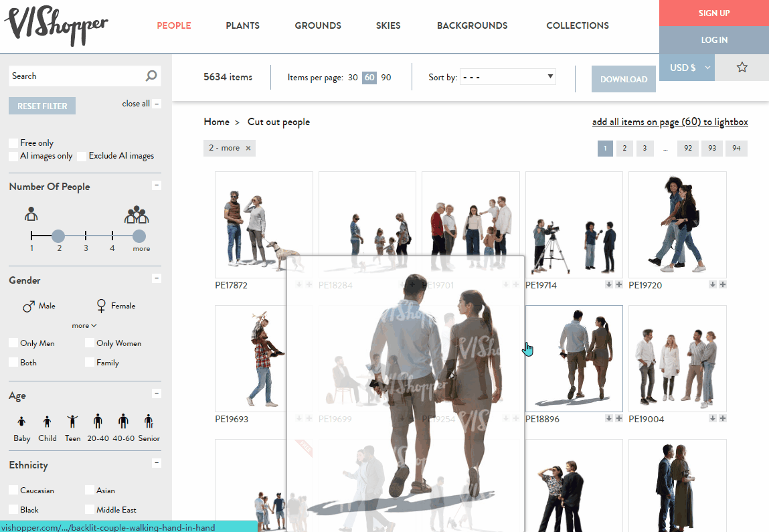
Task: Set items per page to 90
Action: coord(386,78)
